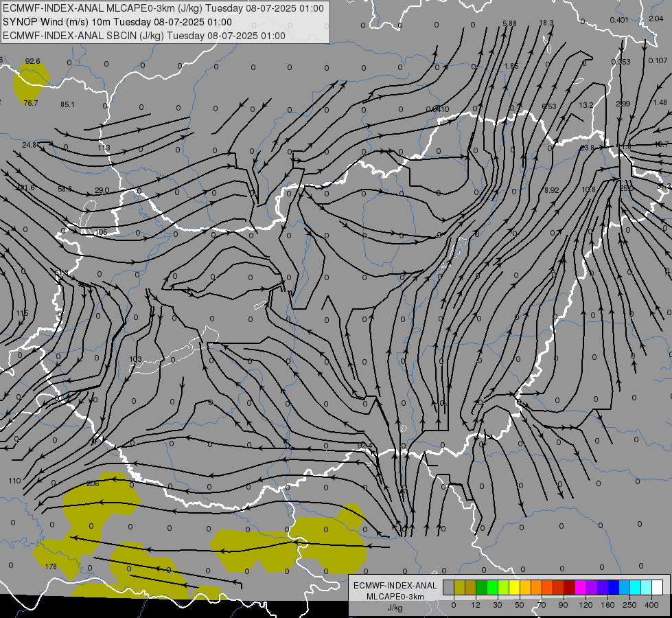Click the SYNOP Wind 10m header line
The height and width of the screenshot is (618, 672).
pyautogui.click(x=117, y=22)
